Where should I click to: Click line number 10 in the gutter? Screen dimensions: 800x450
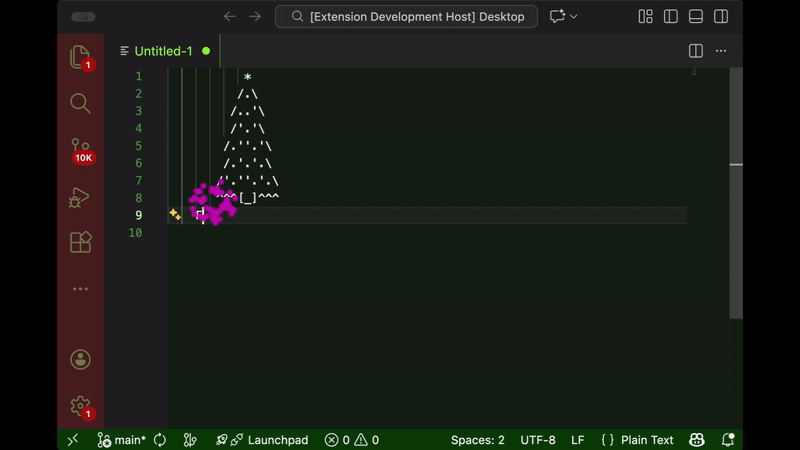135,233
